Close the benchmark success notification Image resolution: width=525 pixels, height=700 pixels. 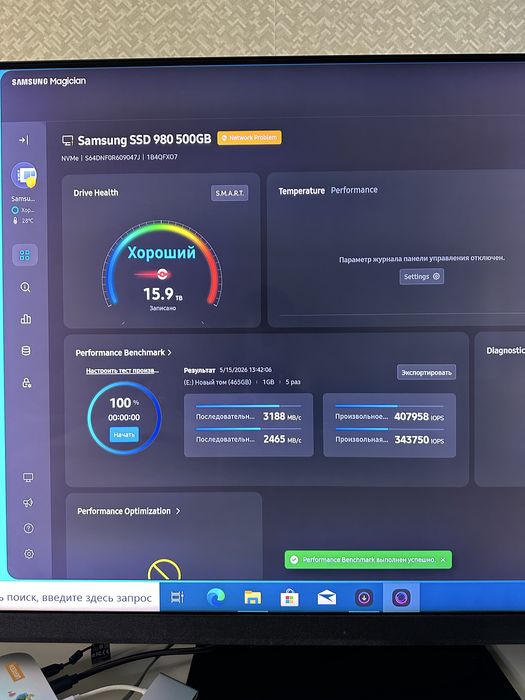pos(443,559)
